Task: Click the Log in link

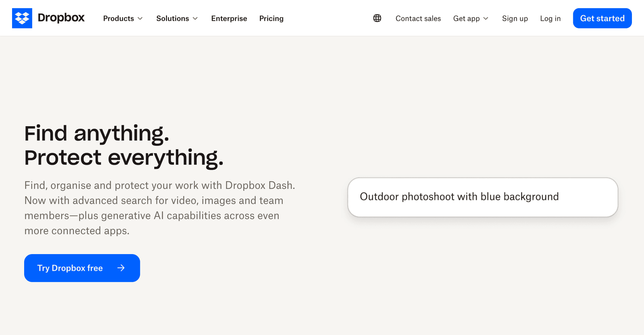Action: (x=550, y=18)
